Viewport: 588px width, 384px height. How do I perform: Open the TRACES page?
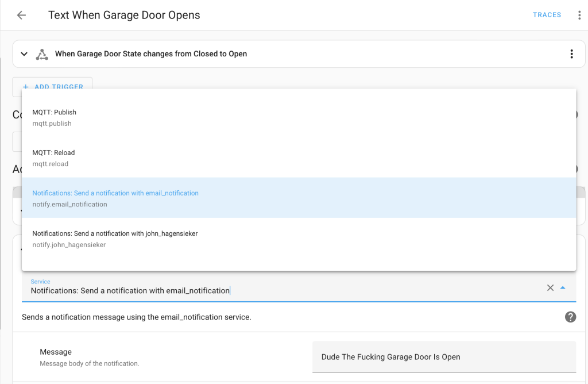[x=547, y=15]
